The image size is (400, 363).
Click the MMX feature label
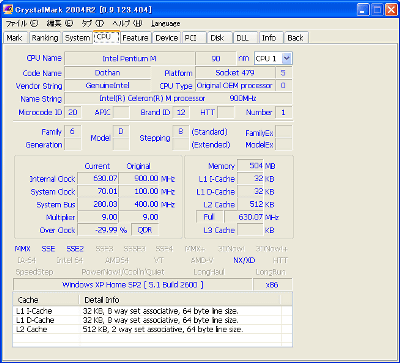coord(23,249)
